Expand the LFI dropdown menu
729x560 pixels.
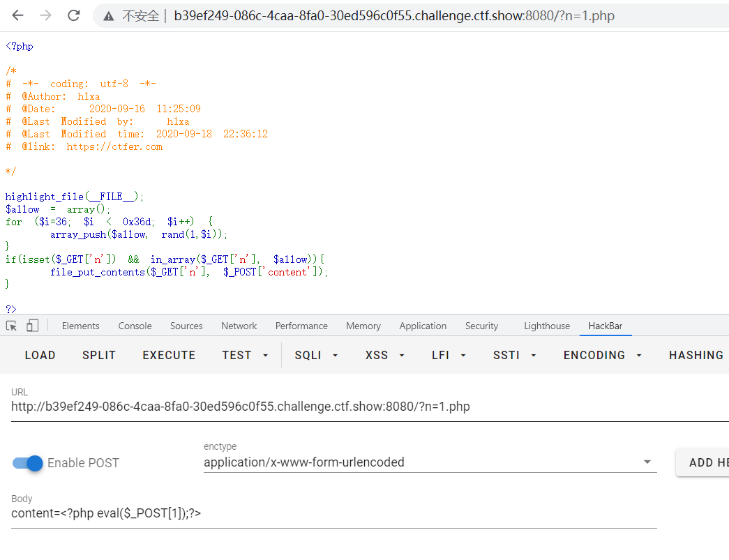(449, 355)
